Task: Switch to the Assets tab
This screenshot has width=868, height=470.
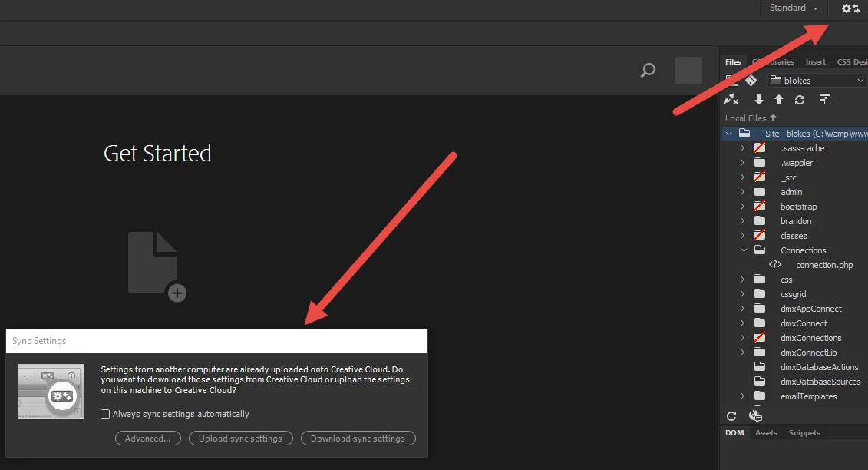Action: [766, 433]
